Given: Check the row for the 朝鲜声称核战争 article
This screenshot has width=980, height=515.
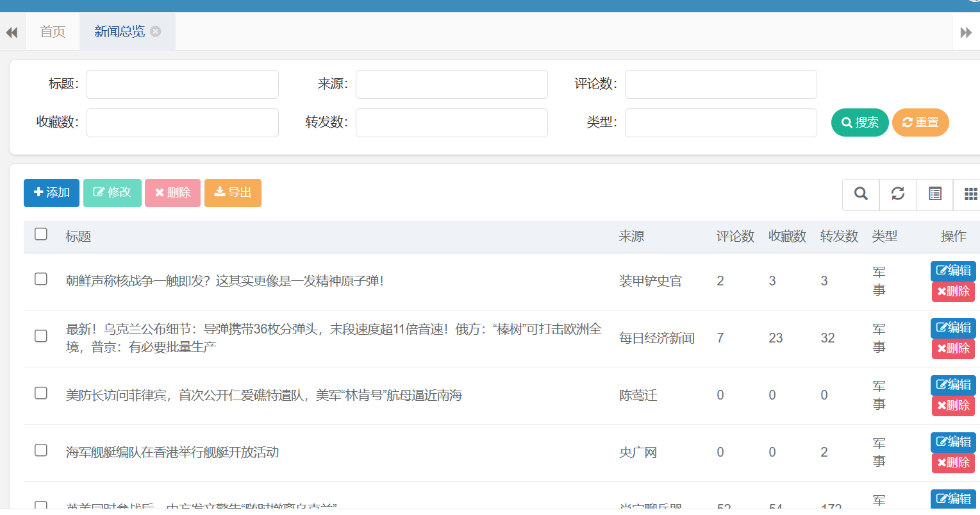Looking at the screenshot, I should [x=41, y=279].
